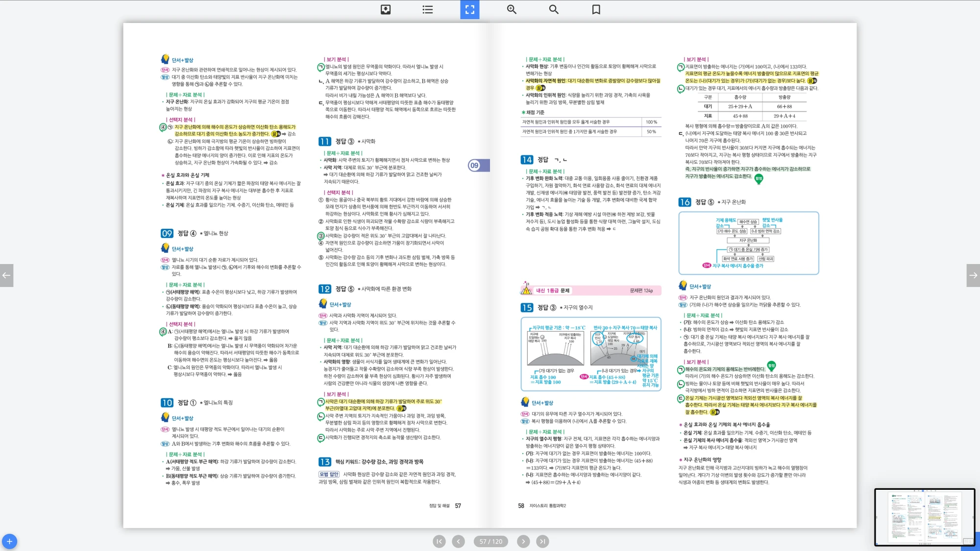Bookmark the current page

pos(596,9)
